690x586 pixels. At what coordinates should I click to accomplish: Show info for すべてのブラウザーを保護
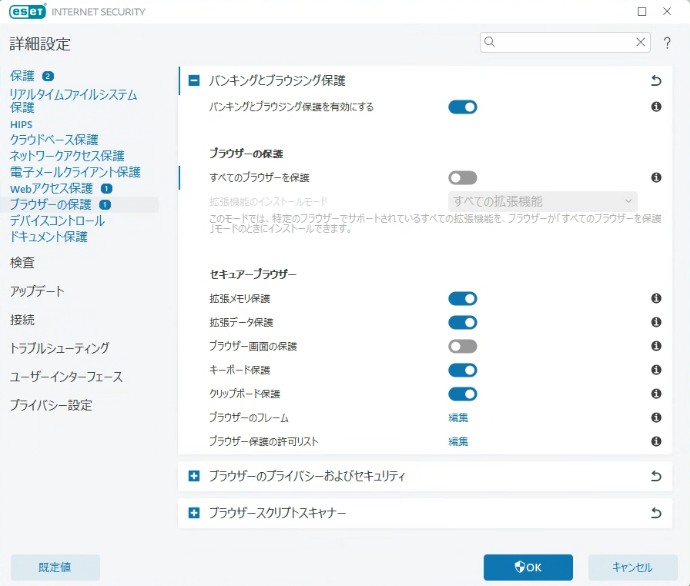[656, 177]
